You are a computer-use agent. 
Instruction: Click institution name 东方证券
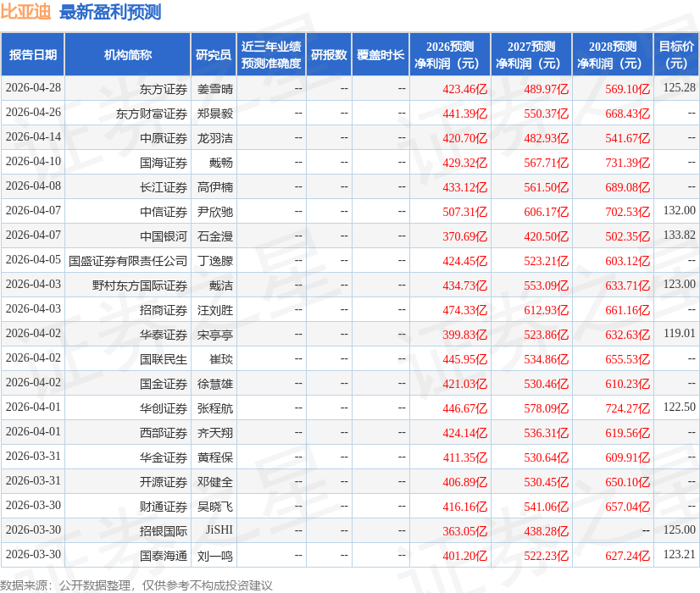point(163,89)
